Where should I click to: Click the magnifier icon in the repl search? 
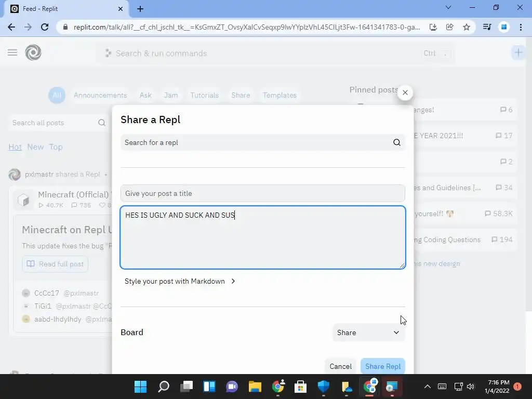(396, 142)
